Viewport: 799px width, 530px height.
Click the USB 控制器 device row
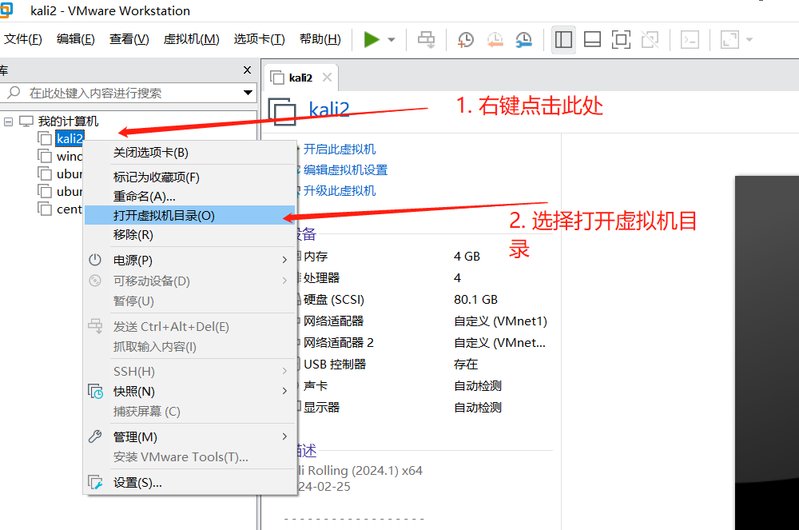coord(423,364)
